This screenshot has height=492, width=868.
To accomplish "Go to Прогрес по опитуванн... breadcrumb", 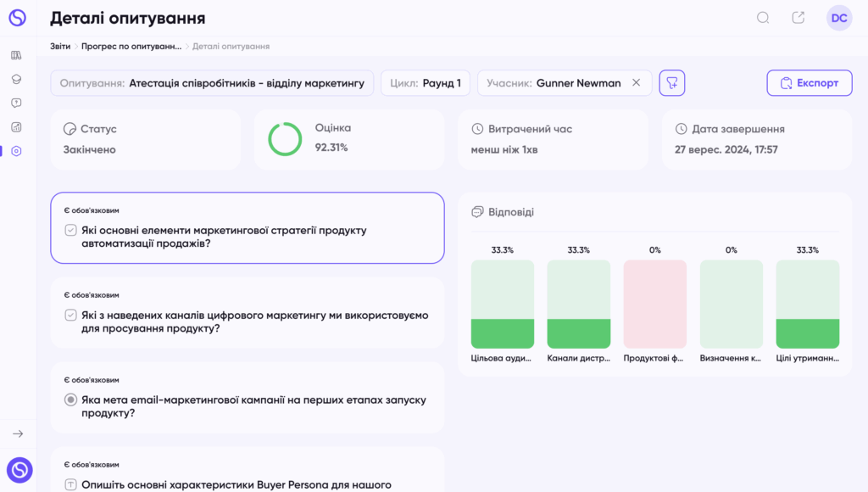I will 131,47.
